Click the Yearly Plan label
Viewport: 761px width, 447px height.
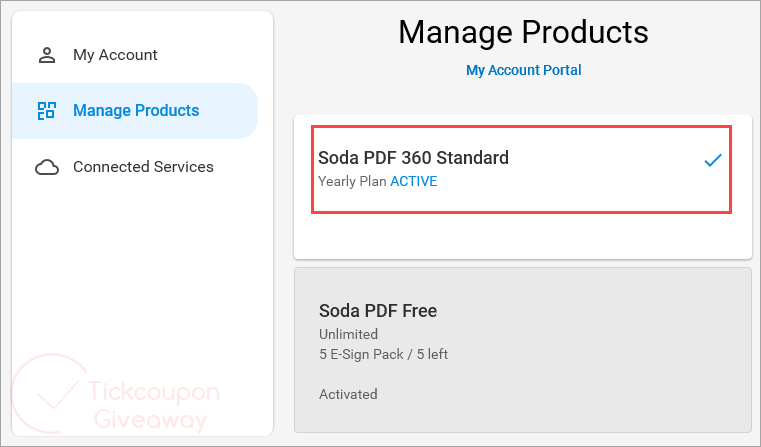[352, 182]
